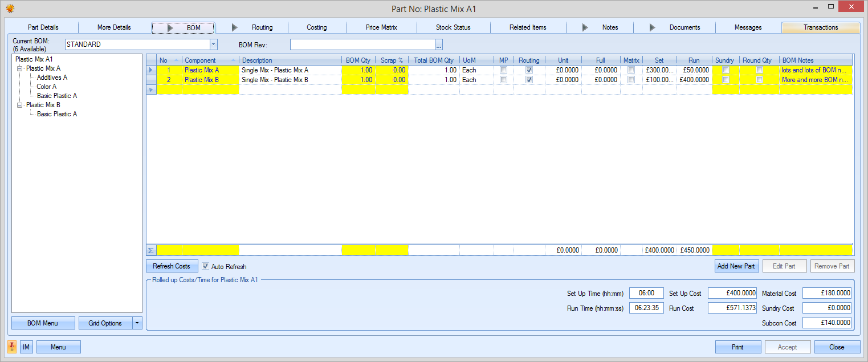868x362 pixels.
Task: Open the Stock Status tab
Action: 453,27
